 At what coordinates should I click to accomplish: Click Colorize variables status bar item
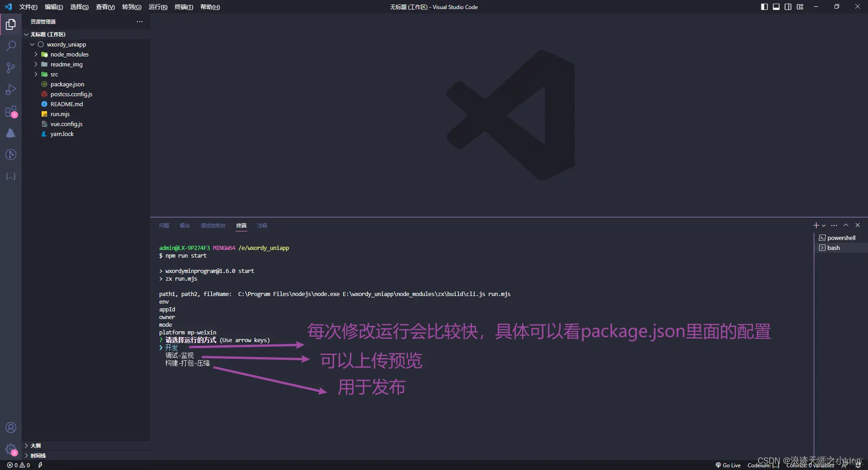(810, 465)
